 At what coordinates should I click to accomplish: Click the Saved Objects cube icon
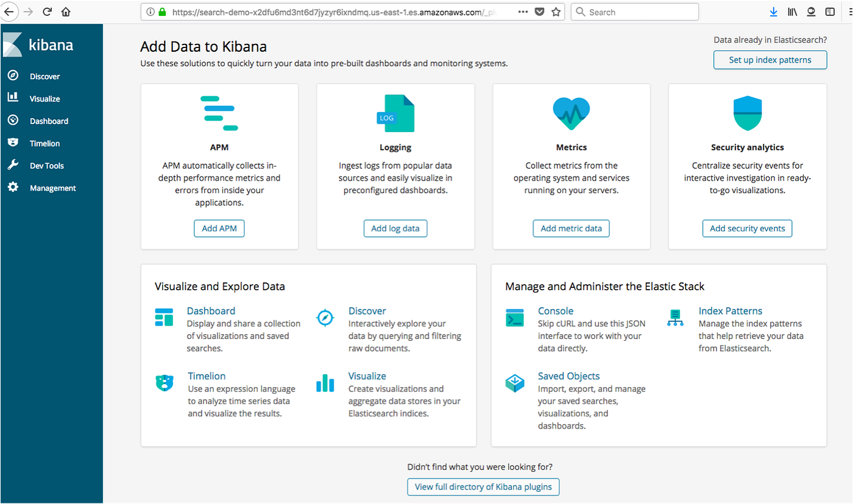[x=515, y=383]
